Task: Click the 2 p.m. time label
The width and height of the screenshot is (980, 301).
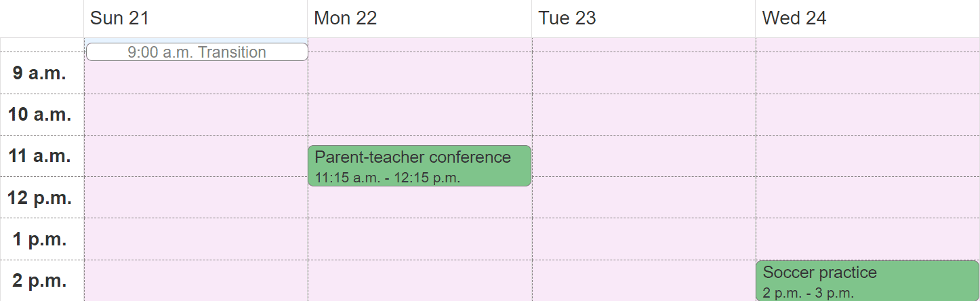Action: pyautogui.click(x=39, y=281)
